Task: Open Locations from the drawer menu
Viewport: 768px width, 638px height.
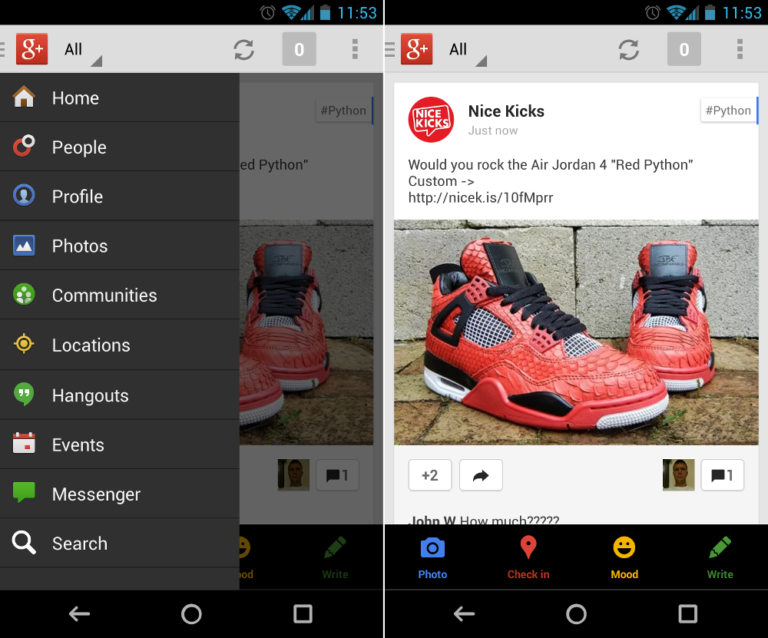Action: click(x=120, y=345)
